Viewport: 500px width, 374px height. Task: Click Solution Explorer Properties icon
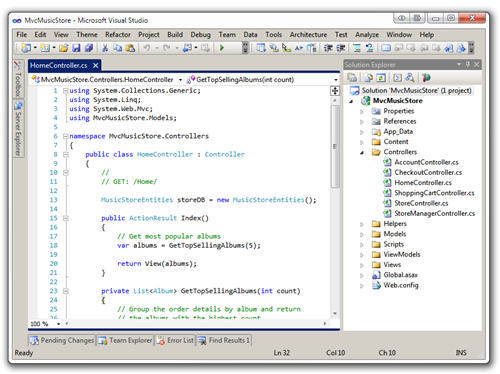352,78
